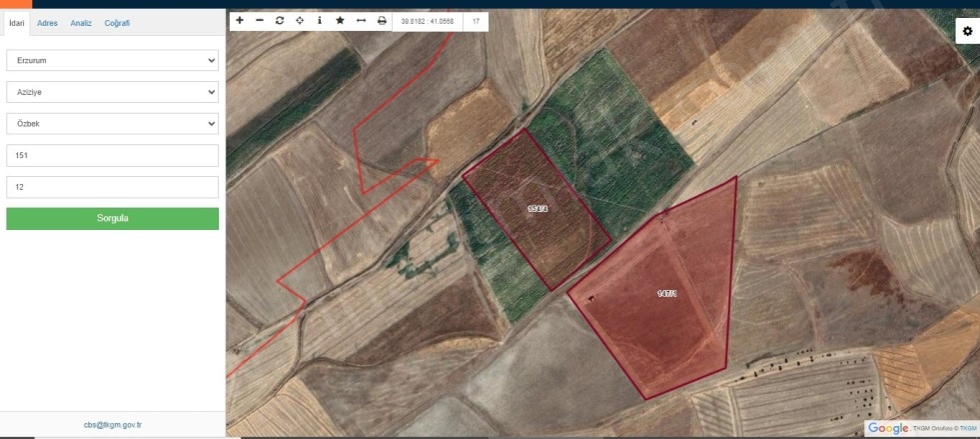This screenshot has height=439, width=980.
Task: Zoom out with the minus icon
Action: tap(260, 20)
